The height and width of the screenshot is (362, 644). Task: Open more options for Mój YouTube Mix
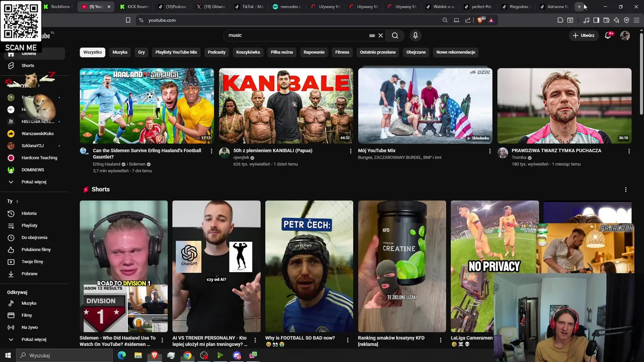coord(490,151)
